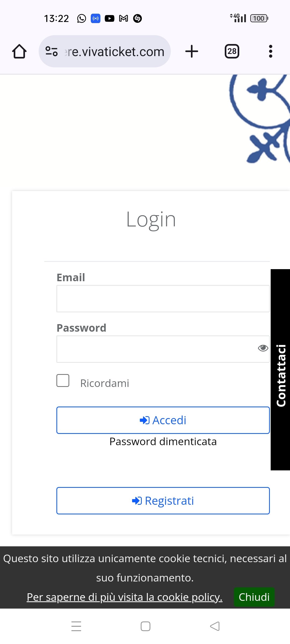Dismiss cookie banner with Chiudi
Viewport: 290px width, 644px height.
[x=254, y=597]
